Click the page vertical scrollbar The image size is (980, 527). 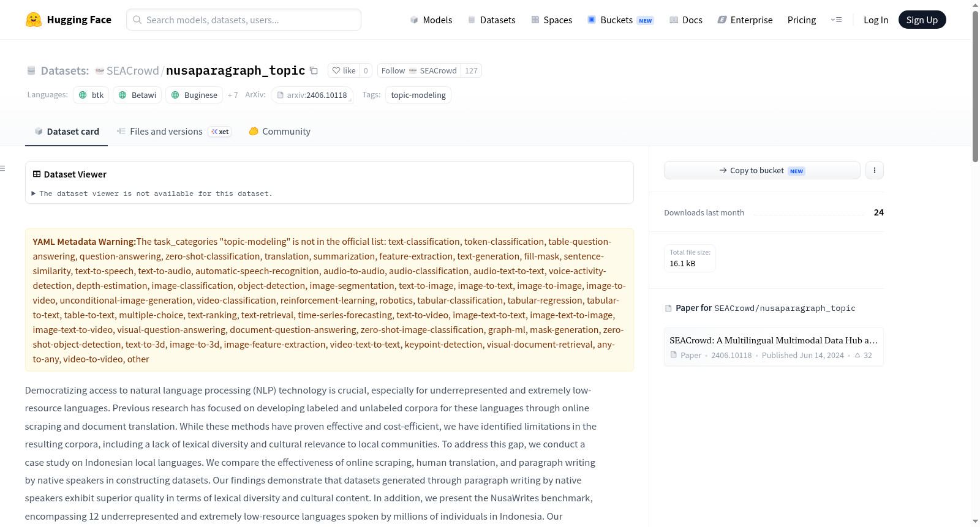[975, 86]
